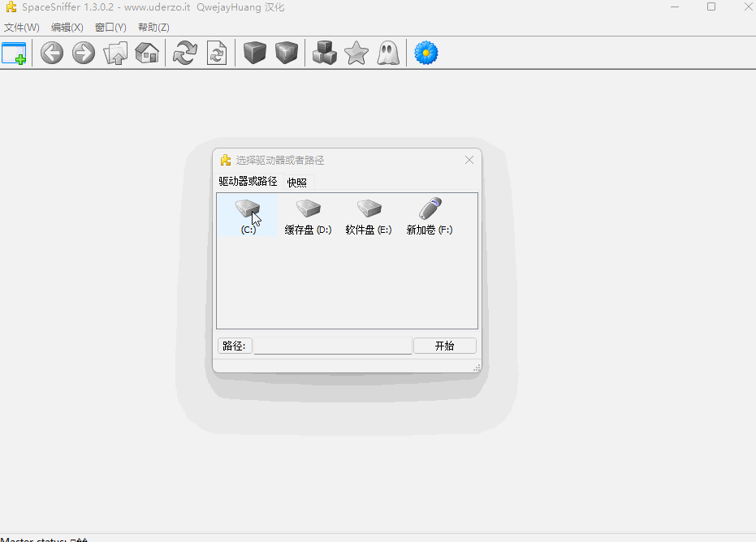Click the back arrow toolbar icon

[x=52, y=54]
